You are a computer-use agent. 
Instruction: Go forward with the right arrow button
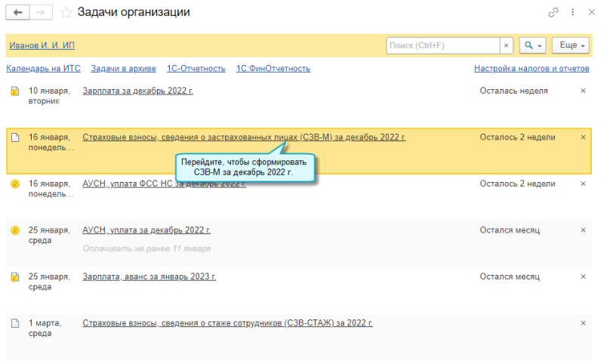coord(41,12)
